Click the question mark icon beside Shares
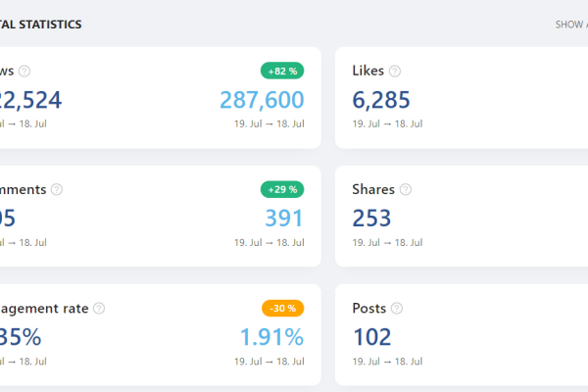Image resolution: width=588 pixels, height=392 pixels. tap(406, 189)
